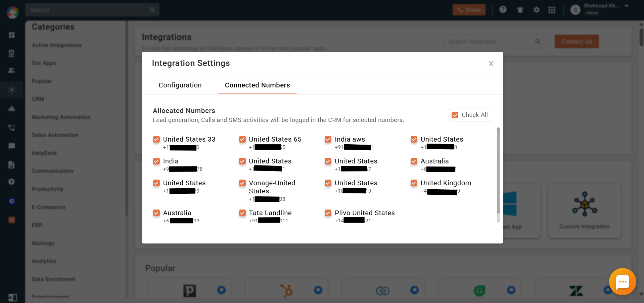Select Active Integrations category
This screenshot has height=303, width=644.
tap(57, 45)
